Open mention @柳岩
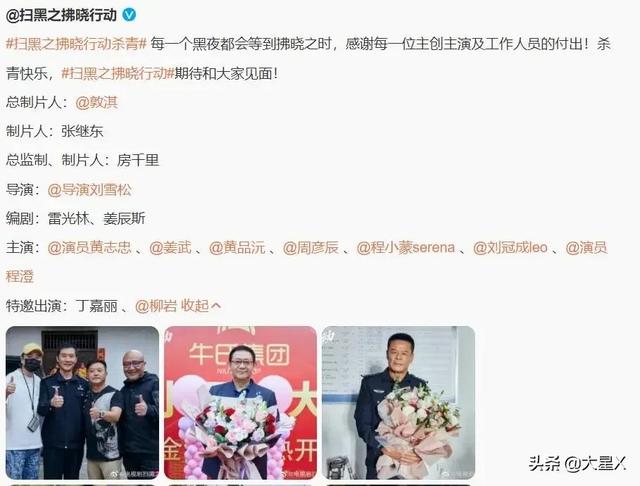Screen dimensions: 640x486 coord(156,306)
